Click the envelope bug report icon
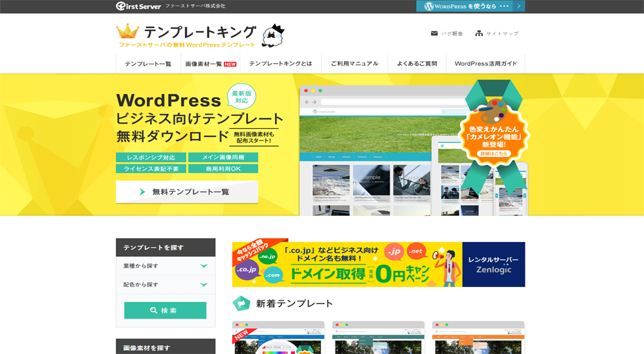Viewport: 644px width, 354px height. click(434, 33)
